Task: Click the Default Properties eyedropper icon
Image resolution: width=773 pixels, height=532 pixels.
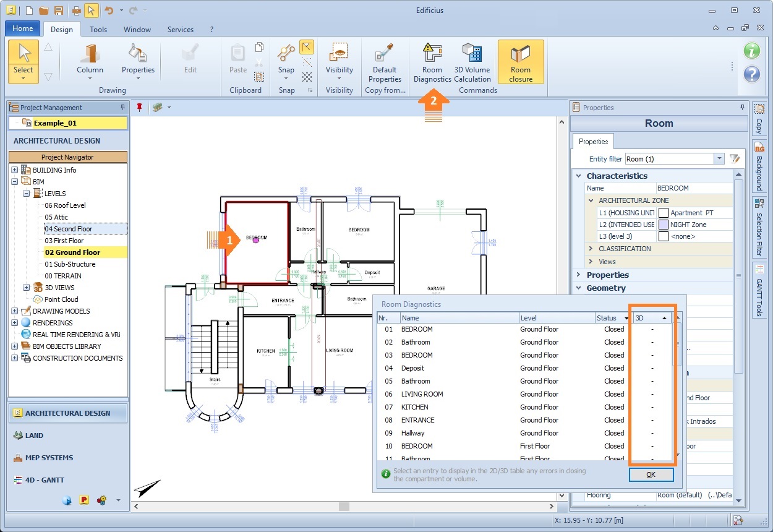Action: 385,53
